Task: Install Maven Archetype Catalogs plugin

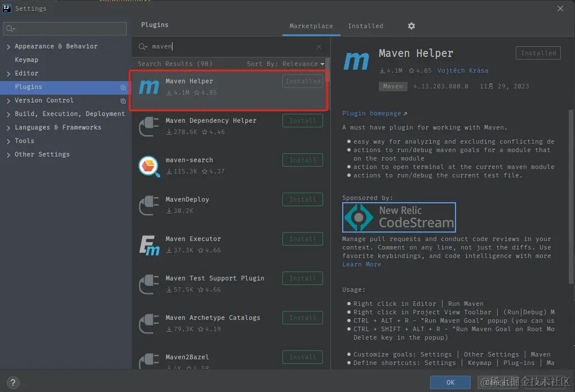Action: tap(303, 318)
